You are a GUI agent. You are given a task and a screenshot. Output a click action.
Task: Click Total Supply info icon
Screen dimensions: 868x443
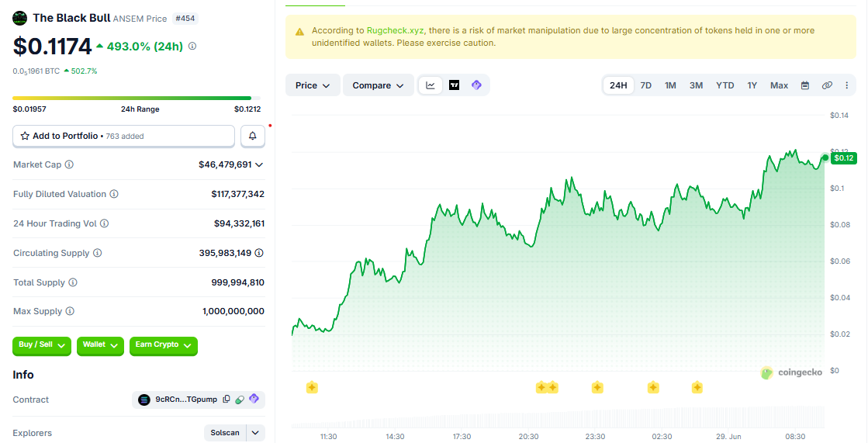coord(72,282)
